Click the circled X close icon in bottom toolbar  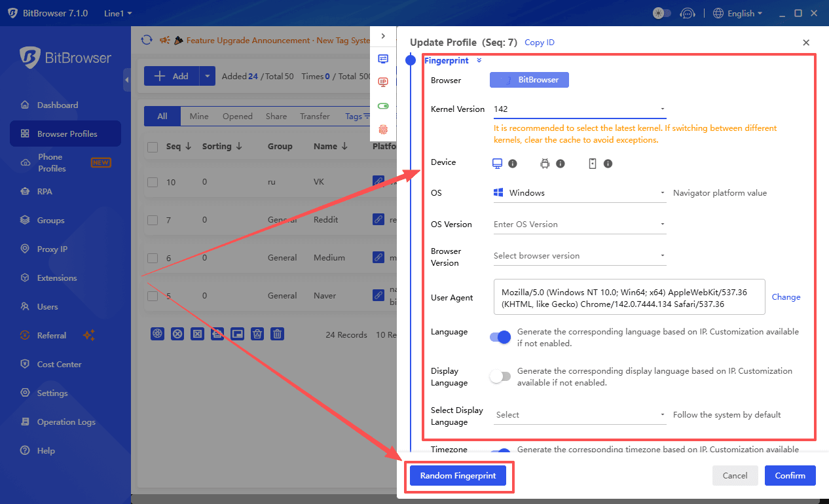tap(177, 334)
